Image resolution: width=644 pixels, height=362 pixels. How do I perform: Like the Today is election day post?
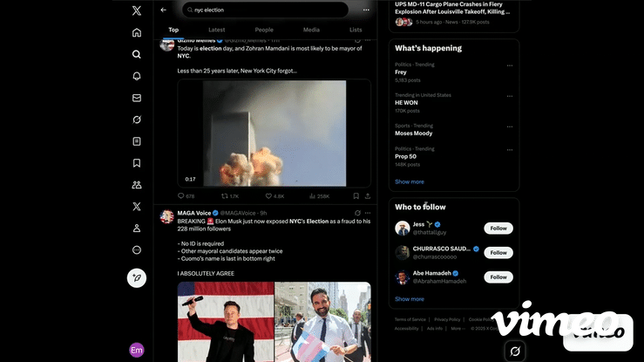(x=269, y=196)
